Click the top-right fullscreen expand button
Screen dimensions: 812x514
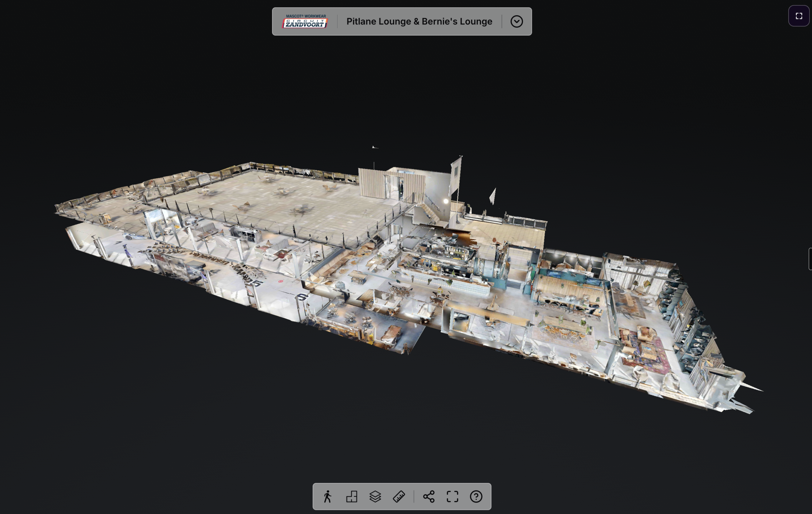point(799,16)
